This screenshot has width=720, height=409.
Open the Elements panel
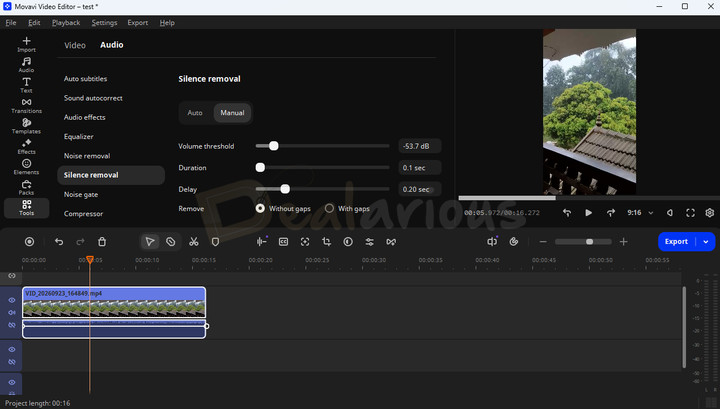tap(26, 167)
